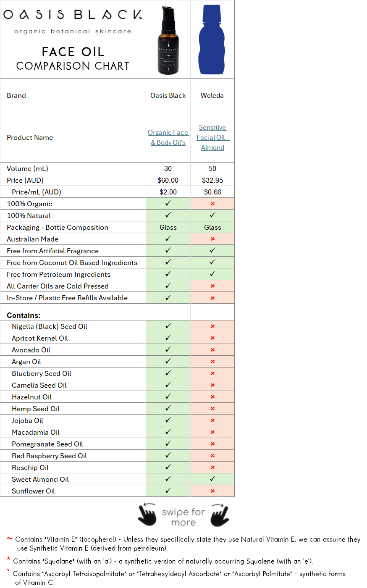Screen dimensions: 367x588
Task: Click the Oasis Black volume value 30
Action: click(x=168, y=168)
